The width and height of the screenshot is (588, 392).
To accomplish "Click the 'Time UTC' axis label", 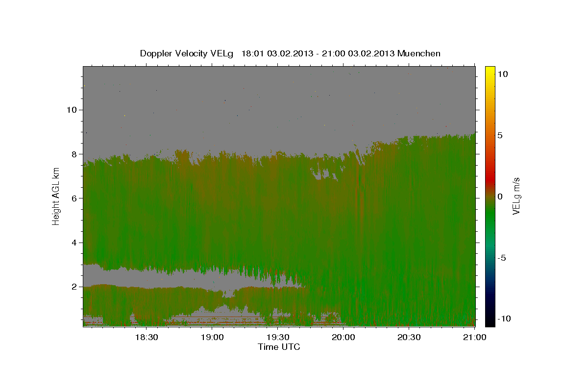I will (279, 347).
